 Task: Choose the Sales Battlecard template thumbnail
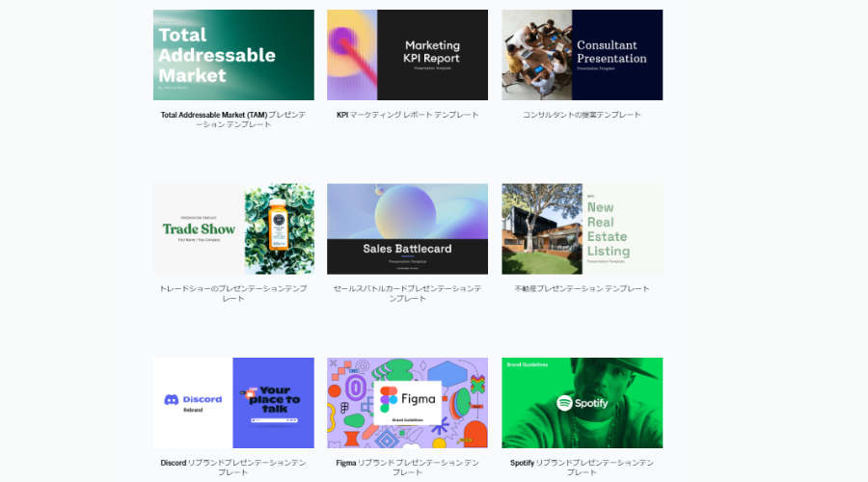coord(407,229)
